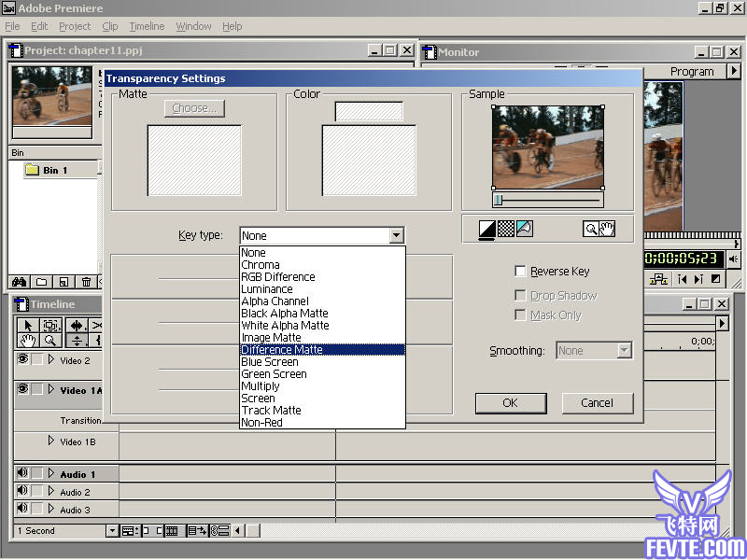Viewport: 747px width, 560px height.
Task: Click the Color swatch box in Transparency Settings
Action: point(369,111)
